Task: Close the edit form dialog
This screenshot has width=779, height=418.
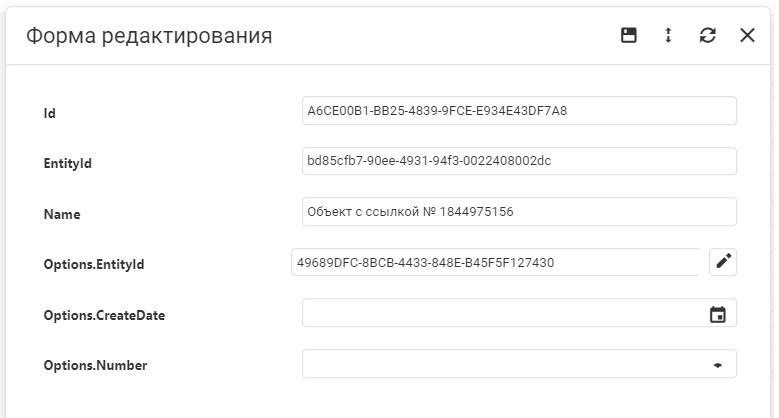Action: pyautogui.click(x=747, y=36)
